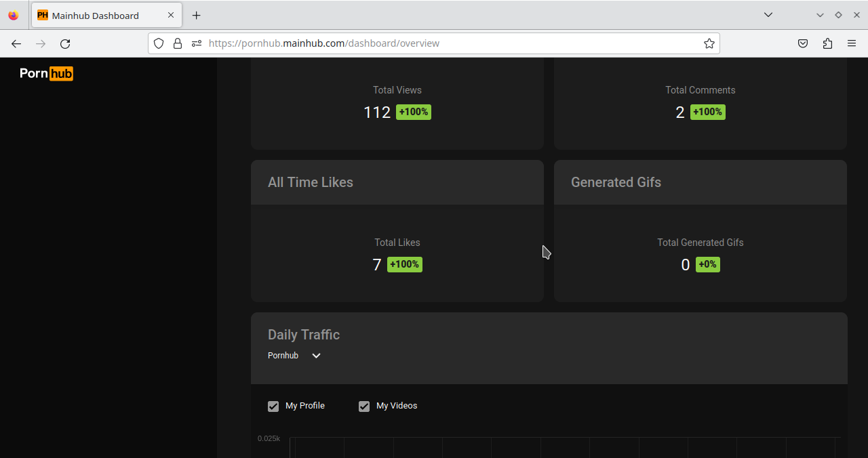Screen dimensions: 868x458
Task: Close the Mainhub Dashboard tab
Action: [171, 15]
